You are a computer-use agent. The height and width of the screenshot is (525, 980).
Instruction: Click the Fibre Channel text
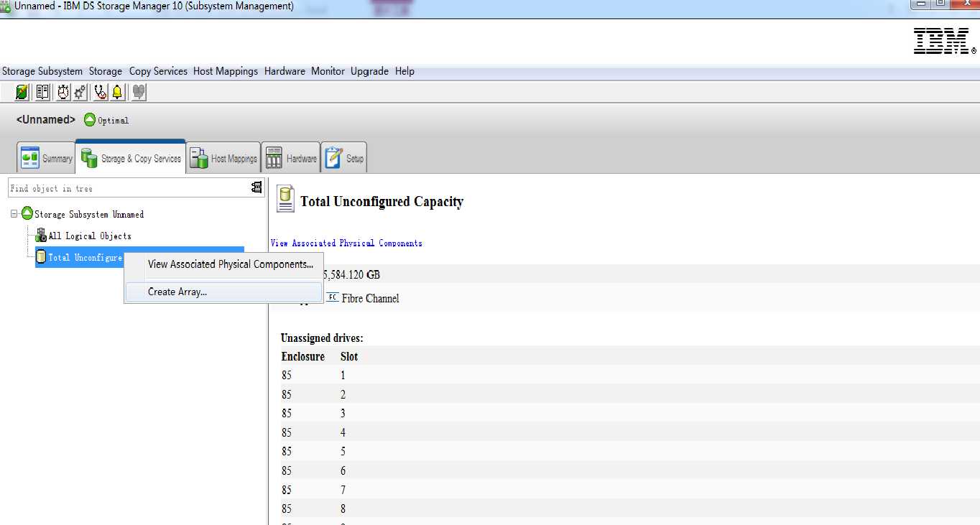pos(370,298)
